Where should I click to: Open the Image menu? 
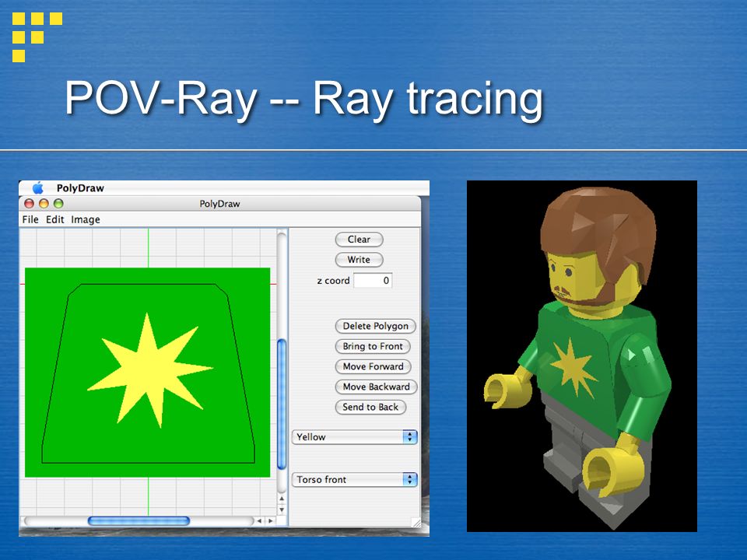[x=86, y=219]
